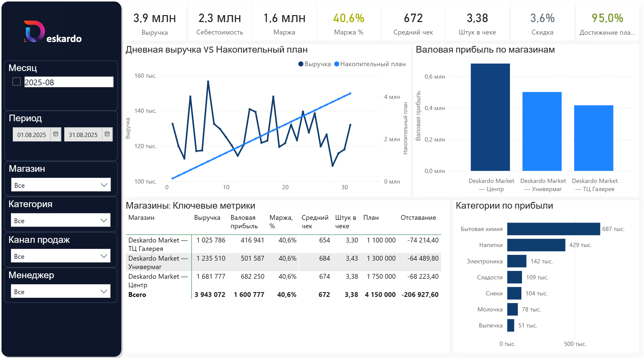Select the Напитки category bar
Screen dimensions: 644x358
(x=536, y=245)
